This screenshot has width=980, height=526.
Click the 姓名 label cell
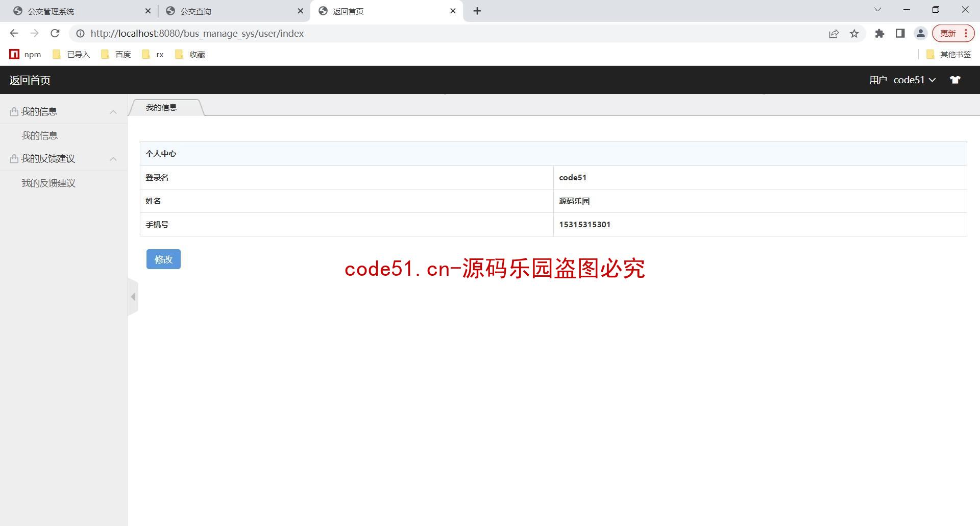pos(347,201)
